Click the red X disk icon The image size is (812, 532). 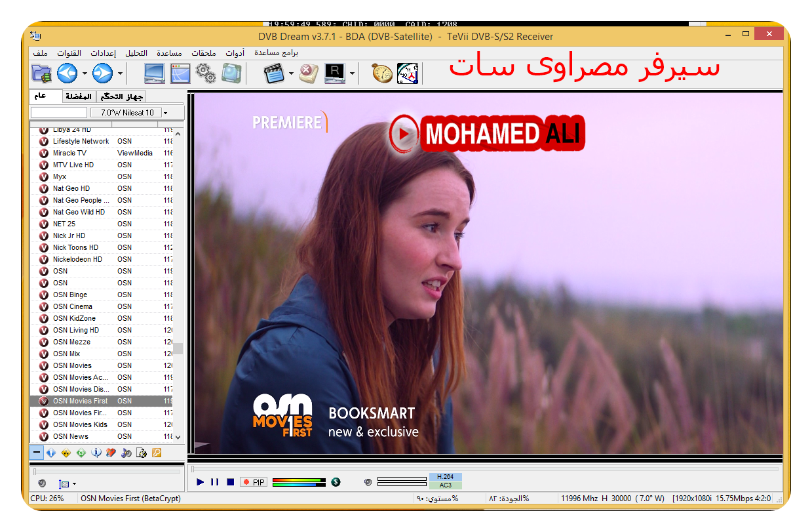tap(309, 73)
